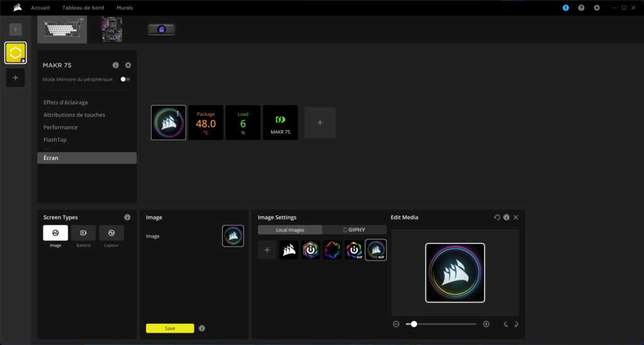
Task: Add a new profile with plus button
Action: click(x=16, y=77)
